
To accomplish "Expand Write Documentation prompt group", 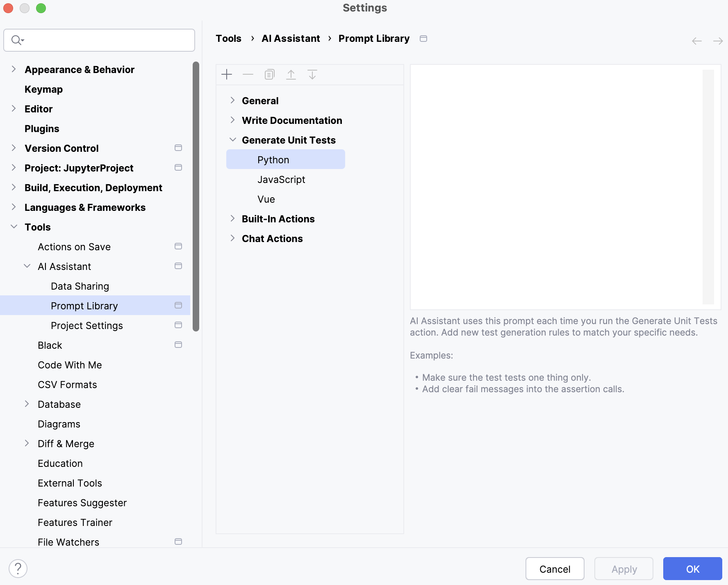I will (232, 120).
